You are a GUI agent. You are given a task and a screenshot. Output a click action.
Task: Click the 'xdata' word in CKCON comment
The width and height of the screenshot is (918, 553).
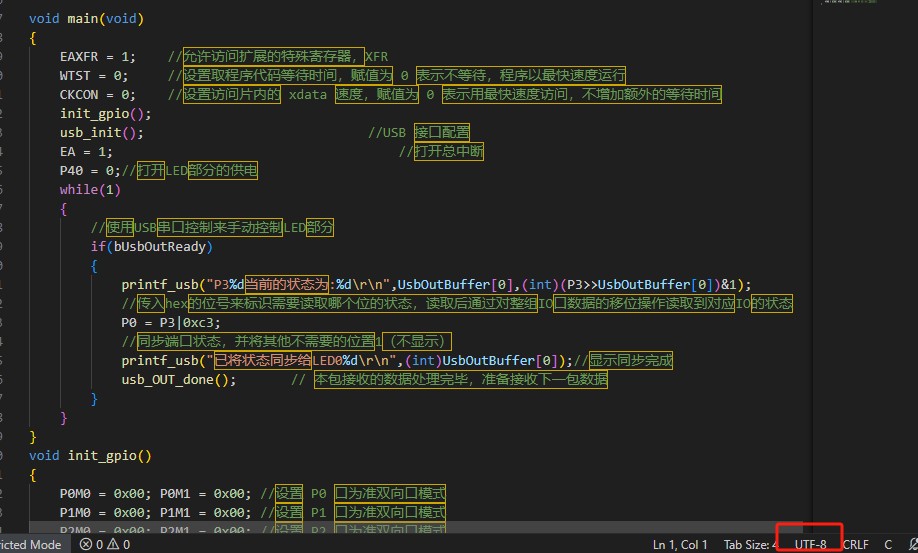coord(307,94)
